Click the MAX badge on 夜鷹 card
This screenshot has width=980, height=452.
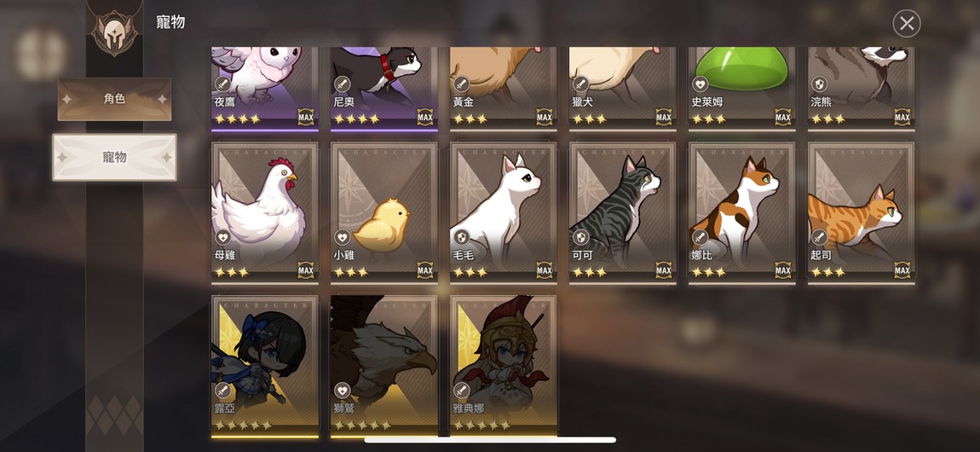[306, 117]
